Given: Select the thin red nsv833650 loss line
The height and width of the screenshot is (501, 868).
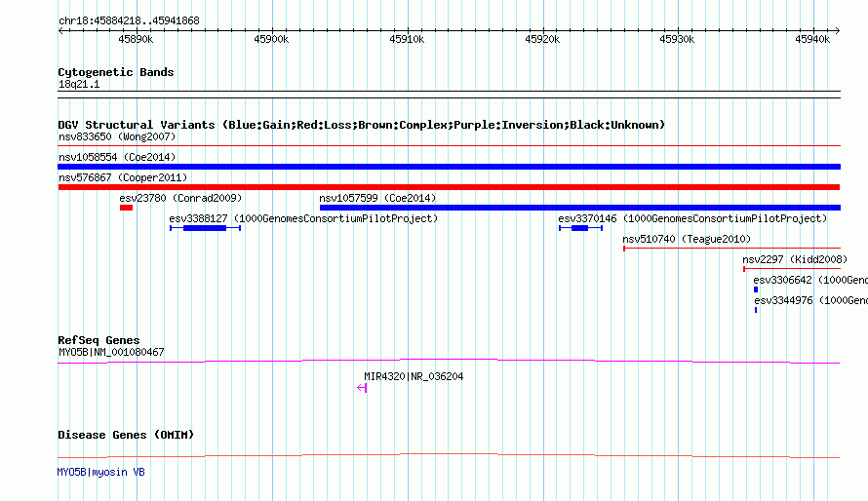Looking at the screenshot, I should point(449,146).
